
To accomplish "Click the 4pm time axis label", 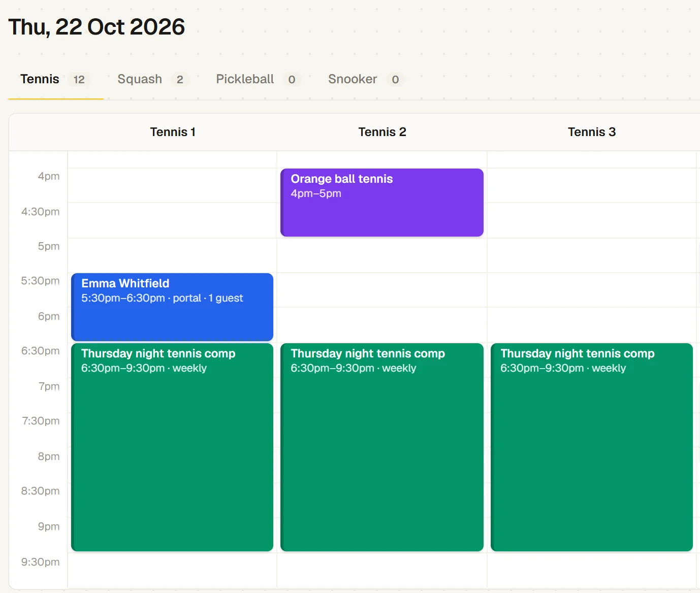I will pyautogui.click(x=49, y=176).
